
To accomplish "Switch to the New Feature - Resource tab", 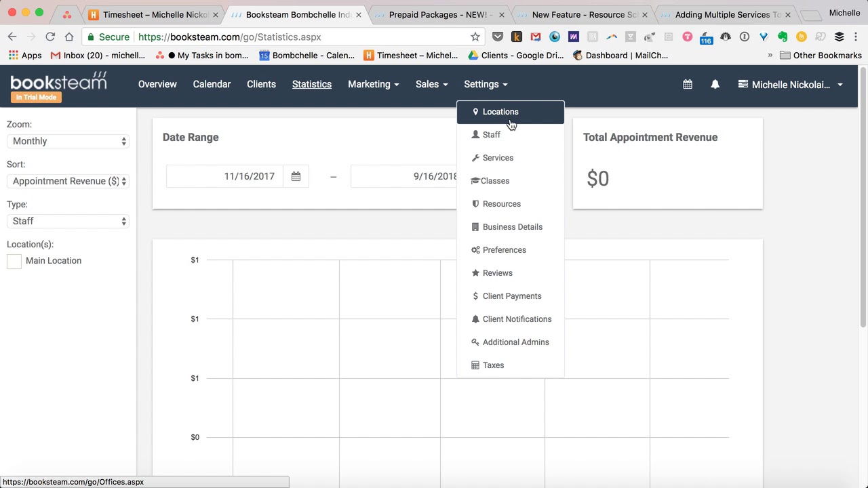I will [x=582, y=14].
